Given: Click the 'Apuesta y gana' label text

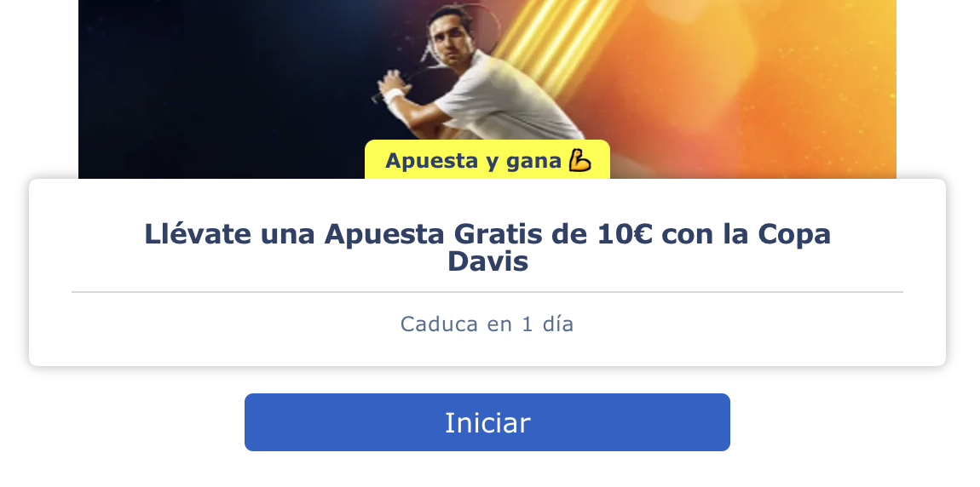Looking at the screenshot, I should click(x=473, y=161).
